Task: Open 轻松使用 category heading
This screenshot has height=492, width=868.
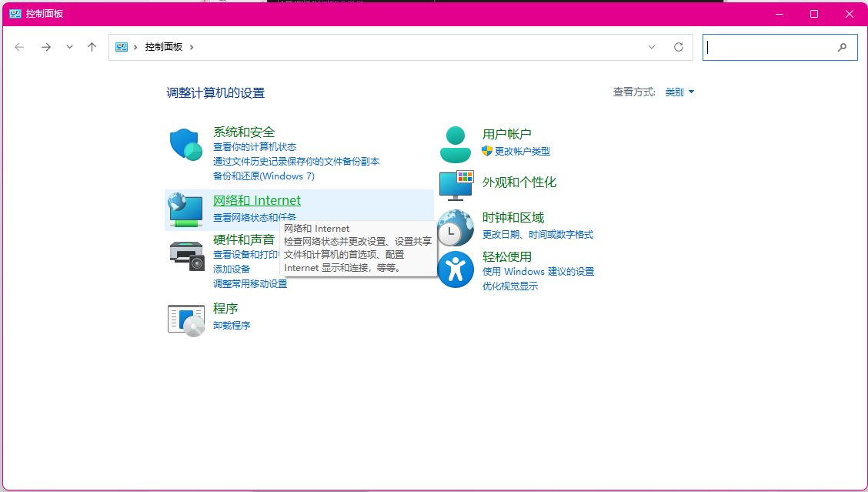Action: coord(506,257)
